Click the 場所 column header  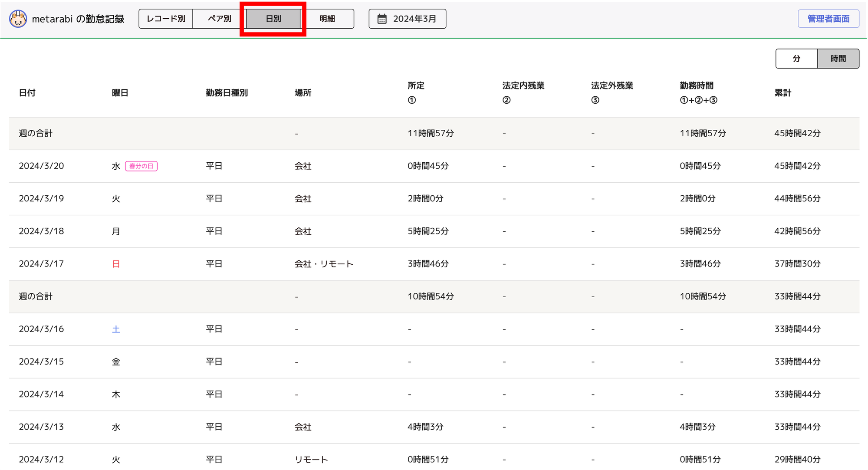pyautogui.click(x=303, y=93)
